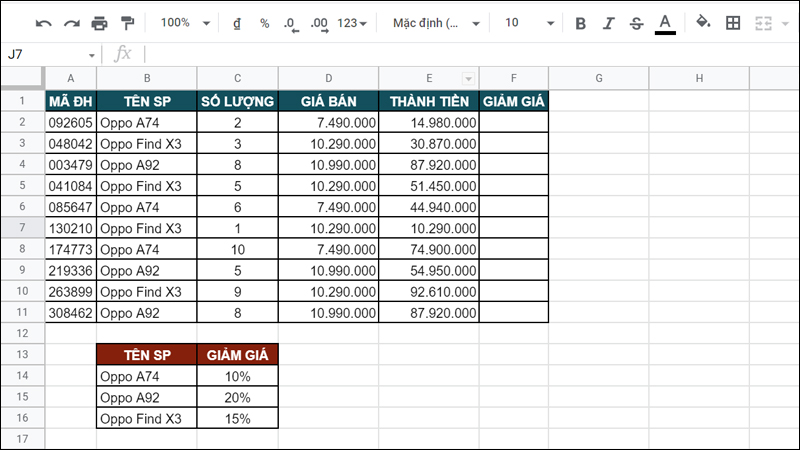Format as percent
The image size is (800, 450).
click(x=264, y=23)
